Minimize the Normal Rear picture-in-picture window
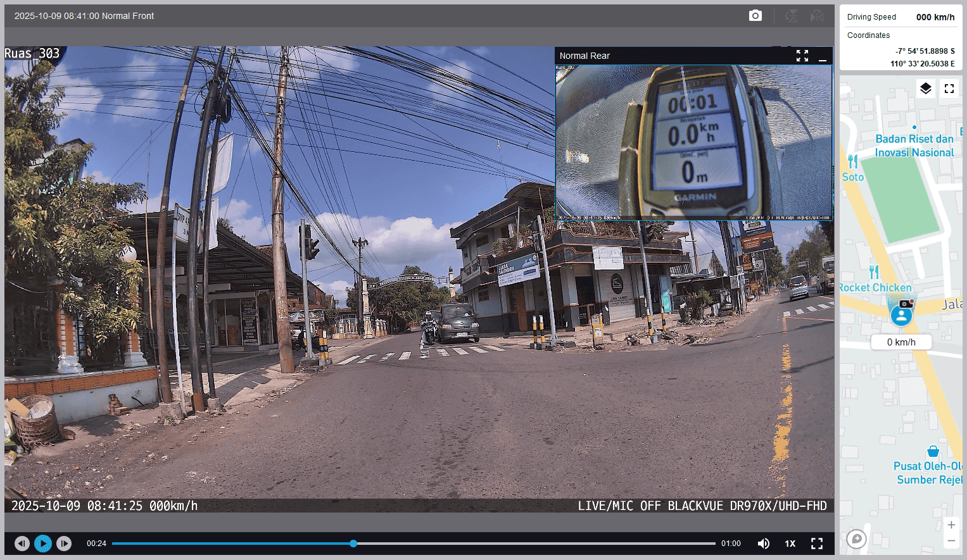The width and height of the screenshot is (967, 560). 823,56
